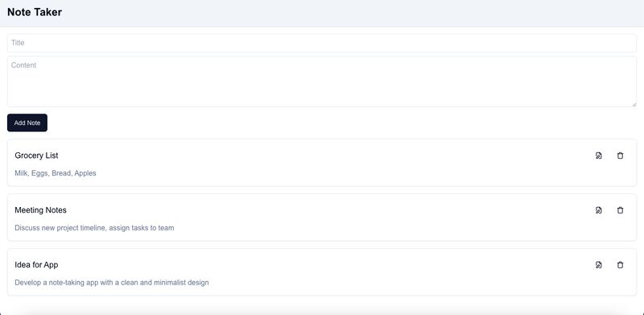Grab the Content textarea resize handle

634,104
